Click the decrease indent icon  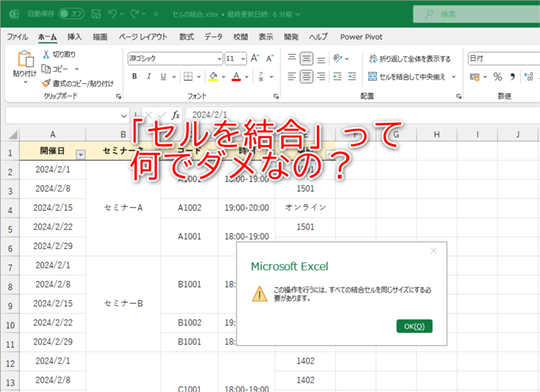coord(337,76)
